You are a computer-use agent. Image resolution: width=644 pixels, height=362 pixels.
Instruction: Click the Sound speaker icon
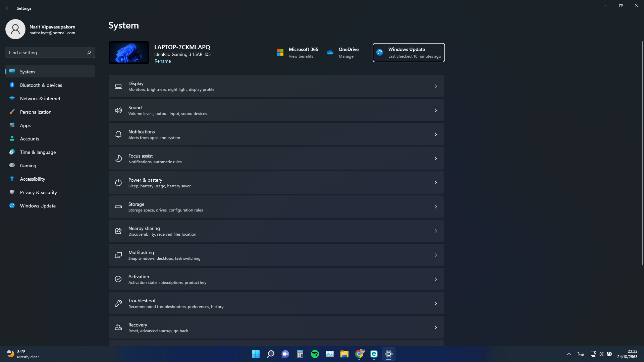[x=118, y=110]
